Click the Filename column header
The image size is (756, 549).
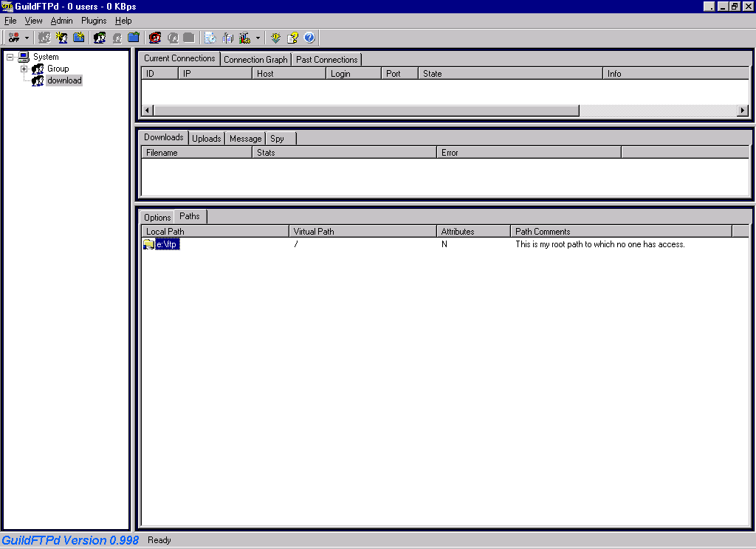[x=196, y=153]
